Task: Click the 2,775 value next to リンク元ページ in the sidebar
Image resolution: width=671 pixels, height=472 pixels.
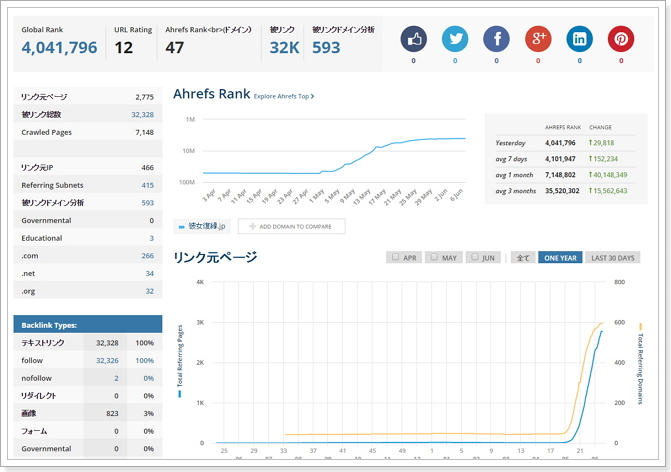Action: (145, 97)
